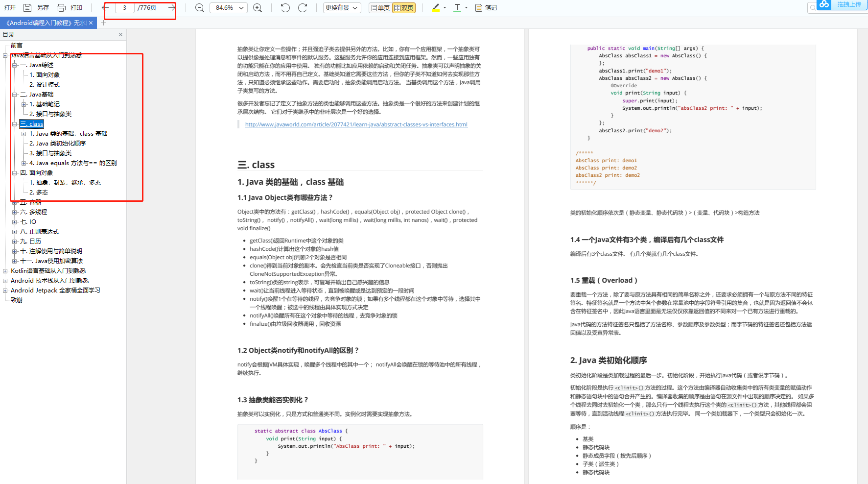Select 六. 多线程 outline entry
The height and width of the screenshot is (484, 868).
[33, 212]
